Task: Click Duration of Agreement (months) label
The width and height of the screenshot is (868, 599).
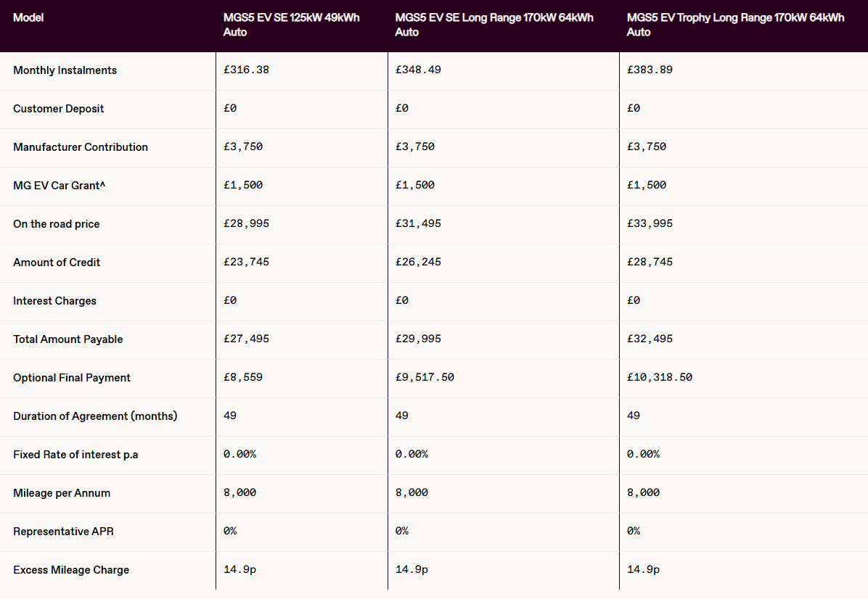Action: [95, 416]
